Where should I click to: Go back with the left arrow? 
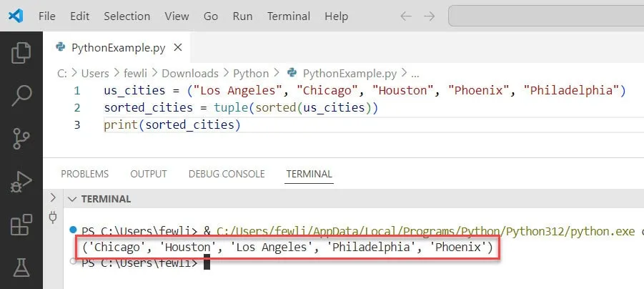[x=405, y=16]
